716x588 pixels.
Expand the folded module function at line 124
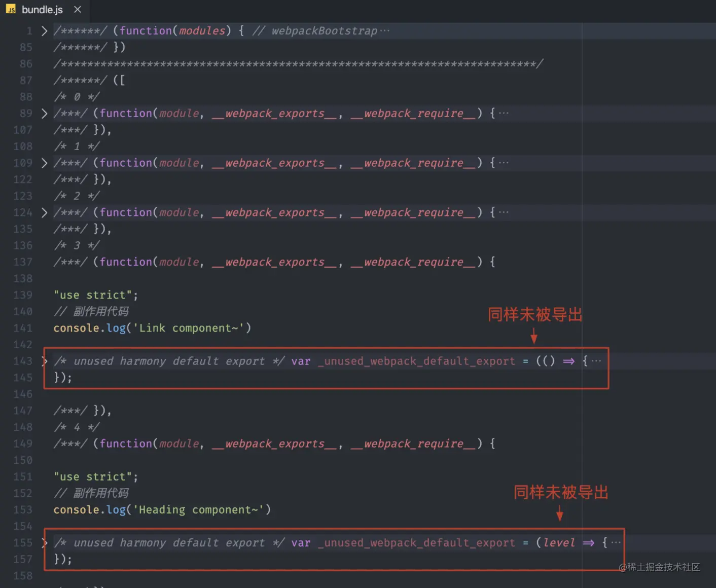[x=44, y=213]
